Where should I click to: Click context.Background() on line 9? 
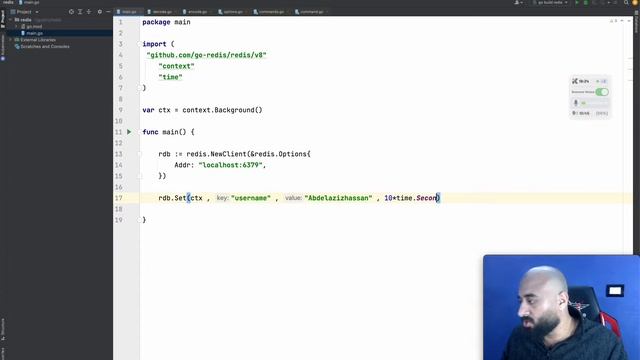pyautogui.click(x=222, y=110)
